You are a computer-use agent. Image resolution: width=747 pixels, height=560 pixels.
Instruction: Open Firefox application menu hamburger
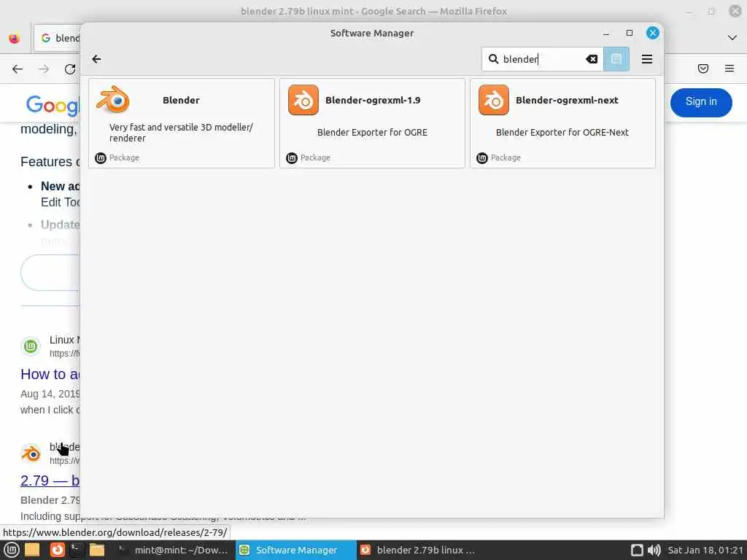click(729, 69)
